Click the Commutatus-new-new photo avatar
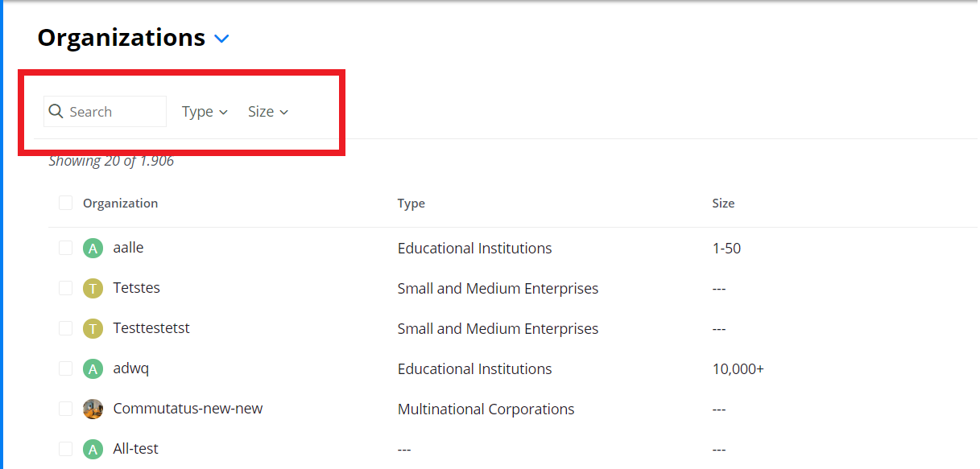980x469 pixels. (93, 409)
